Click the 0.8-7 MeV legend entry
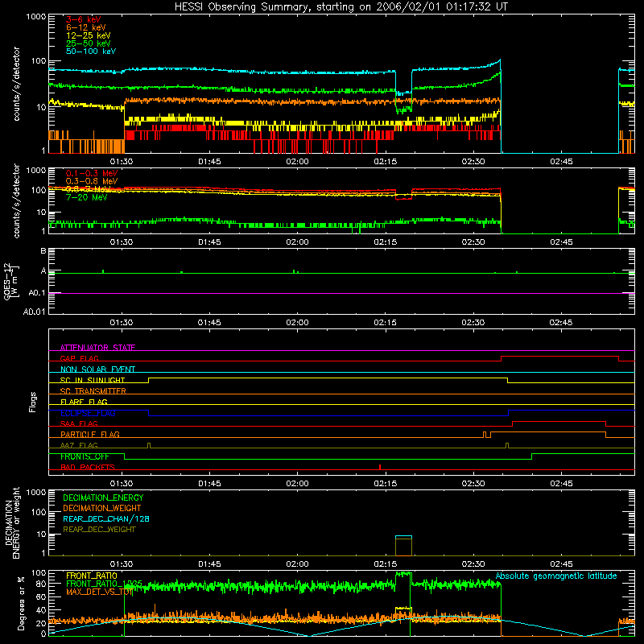The width and height of the screenshot is (644, 644). coord(89,189)
